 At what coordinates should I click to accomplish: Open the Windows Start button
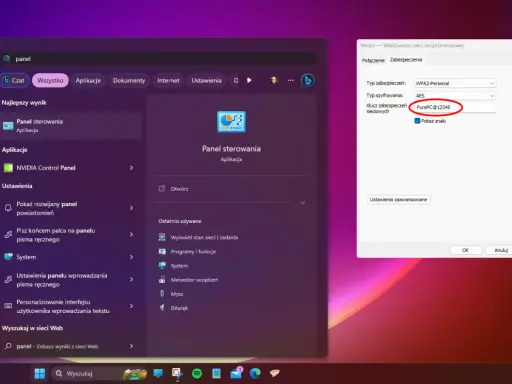point(40,373)
